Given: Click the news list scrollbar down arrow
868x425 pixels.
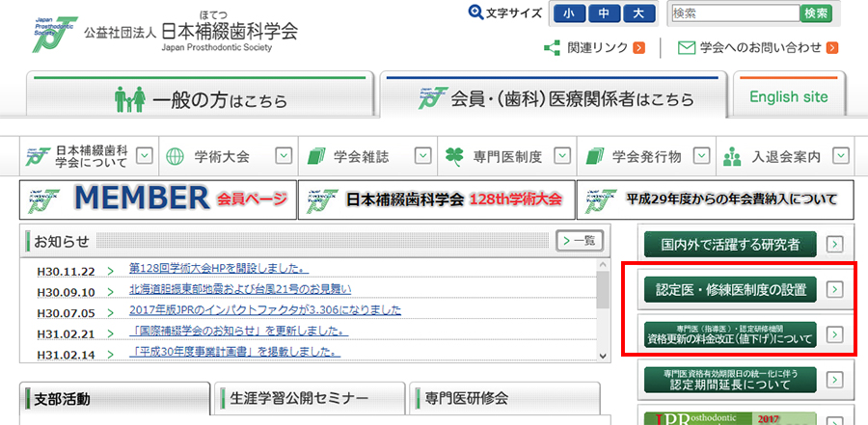Looking at the screenshot, I should click(604, 356).
